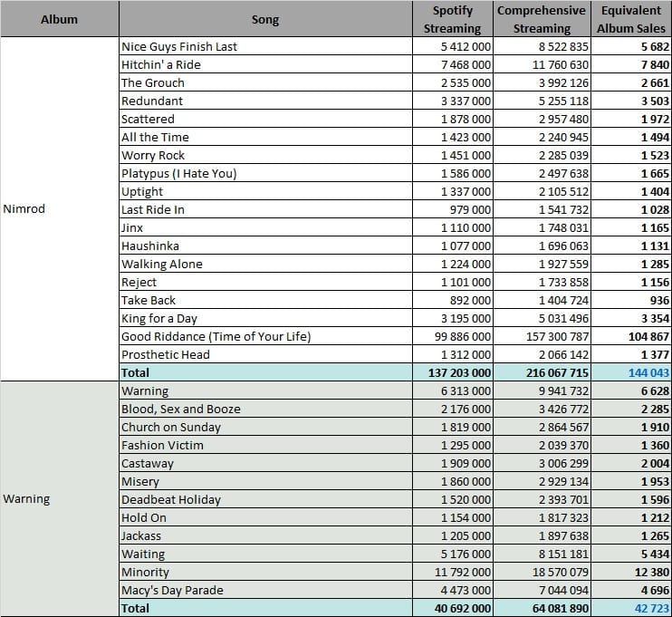This screenshot has height=617, width=672.
Task: Select Nimrod total comprehensive value 216 067 715
Action: tap(542, 372)
